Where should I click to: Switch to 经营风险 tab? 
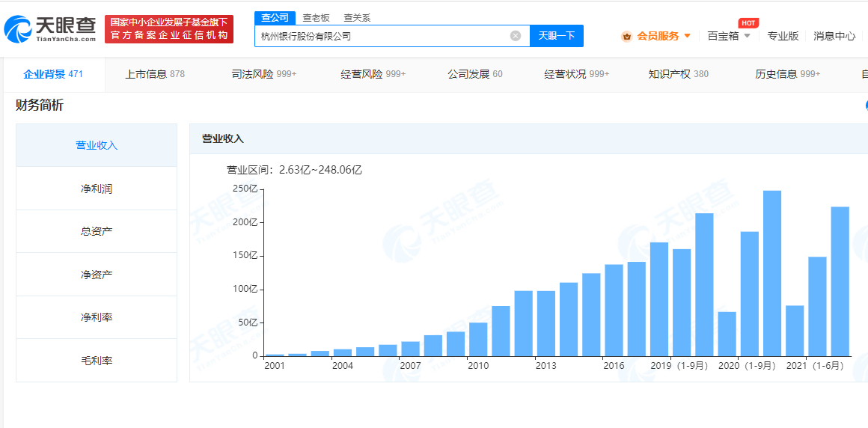coord(373,73)
